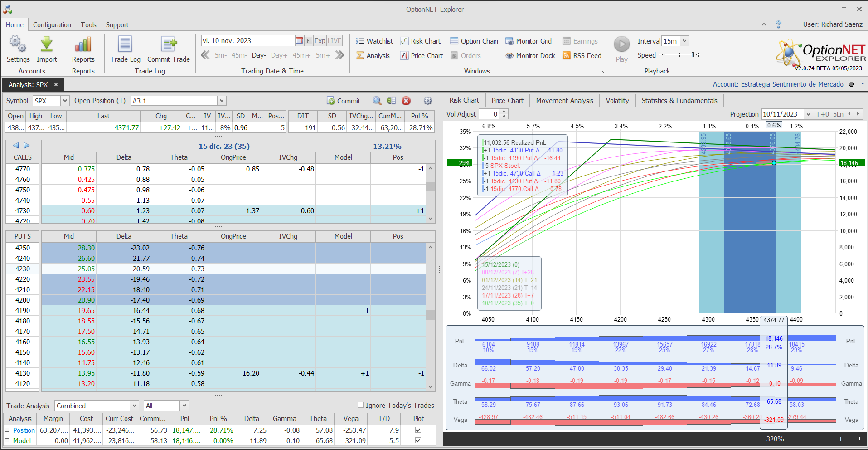
Task: Open the Configuration ribbon tab
Action: [x=52, y=25]
